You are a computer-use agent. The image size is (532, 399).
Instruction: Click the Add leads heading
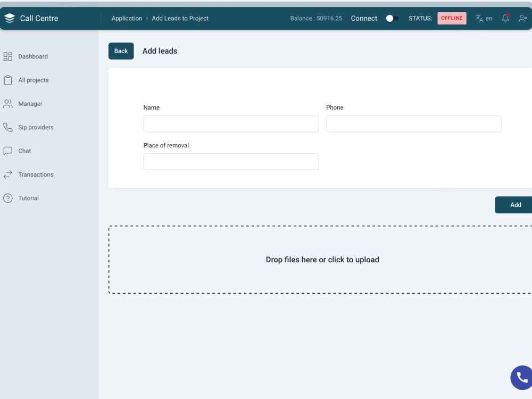click(x=160, y=51)
